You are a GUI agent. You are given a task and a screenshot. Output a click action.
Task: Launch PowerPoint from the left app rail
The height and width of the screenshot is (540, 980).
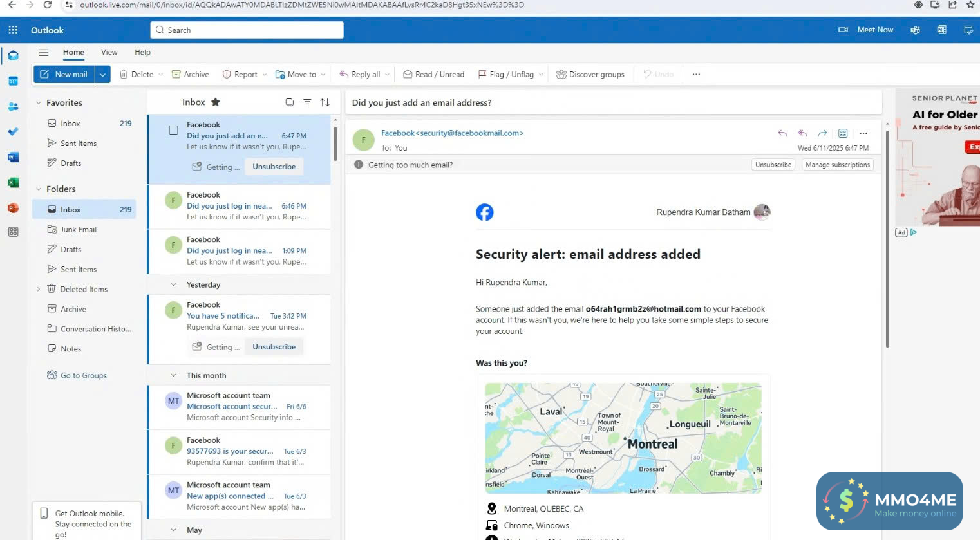click(13, 208)
